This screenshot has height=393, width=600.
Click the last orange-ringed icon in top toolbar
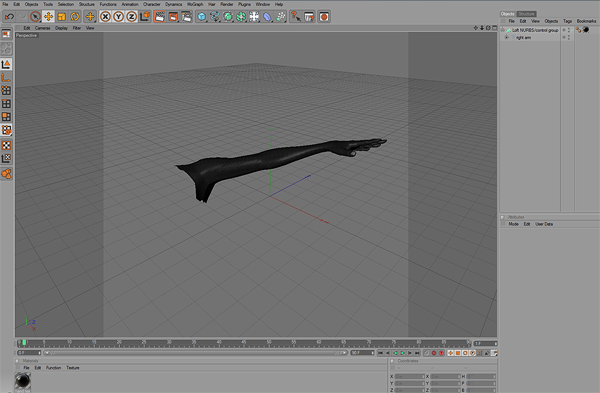click(324, 16)
